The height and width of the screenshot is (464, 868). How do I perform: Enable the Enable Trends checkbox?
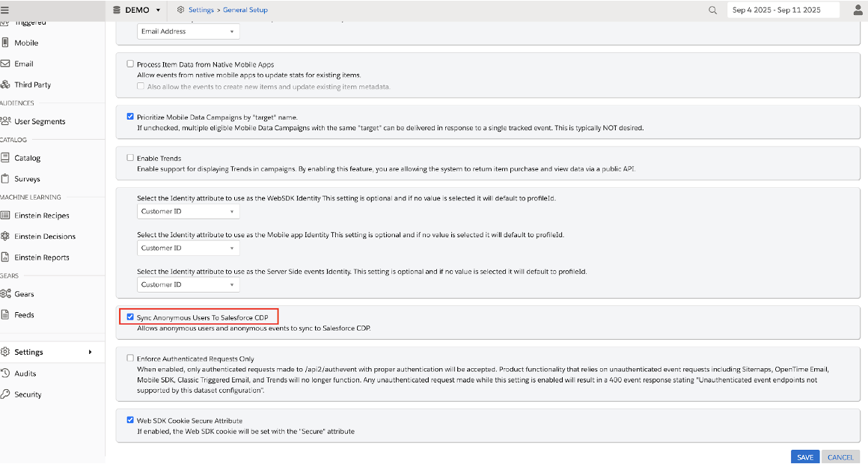click(x=130, y=158)
